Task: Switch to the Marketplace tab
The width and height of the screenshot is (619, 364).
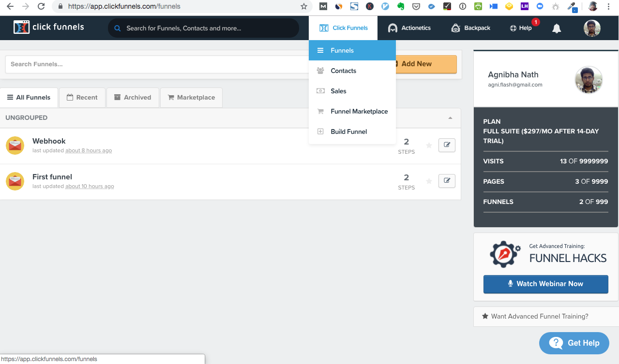Action: (191, 97)
